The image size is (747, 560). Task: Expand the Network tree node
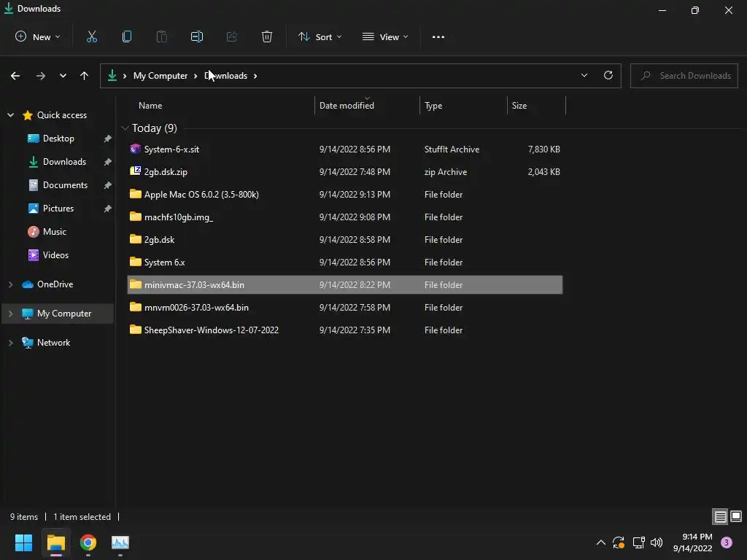point(10,343)
